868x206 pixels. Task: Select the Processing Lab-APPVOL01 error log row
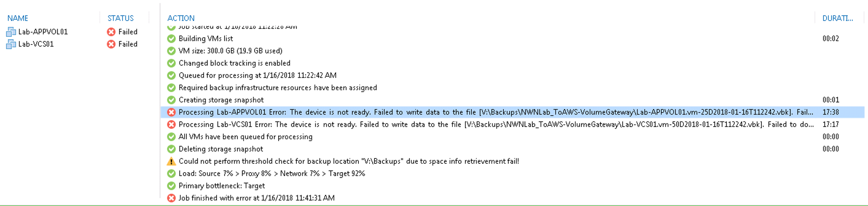pos(513,112)
